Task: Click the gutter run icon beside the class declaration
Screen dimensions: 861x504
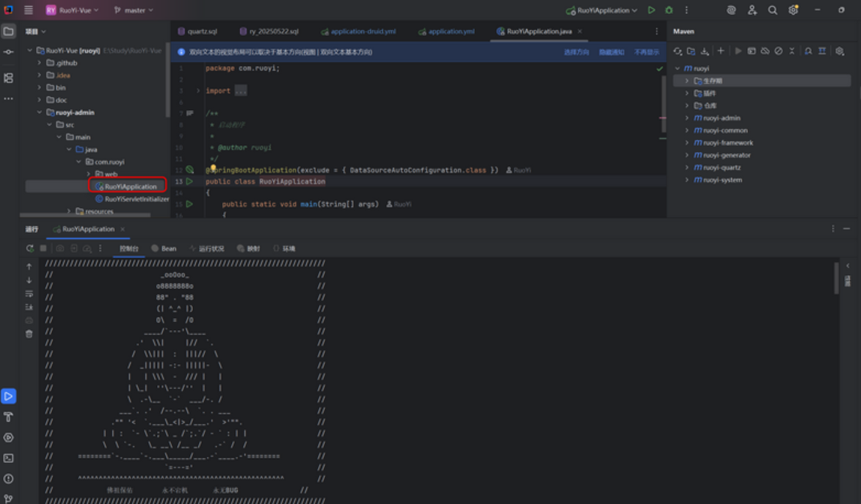Action: click(x=189, y=181)
